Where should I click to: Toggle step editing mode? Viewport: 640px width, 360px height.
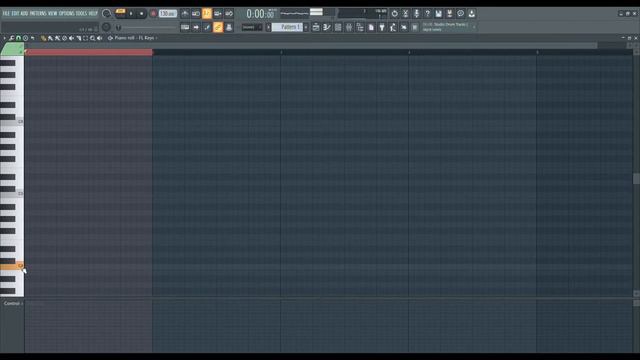[207, 27]
